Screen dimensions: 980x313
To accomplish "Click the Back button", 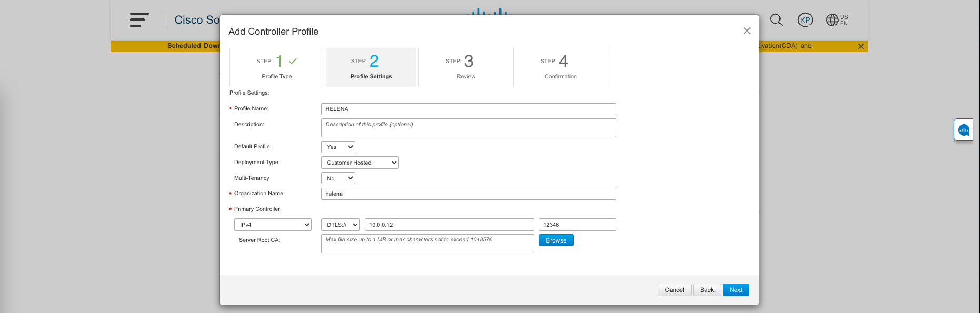I will [706, 290].
